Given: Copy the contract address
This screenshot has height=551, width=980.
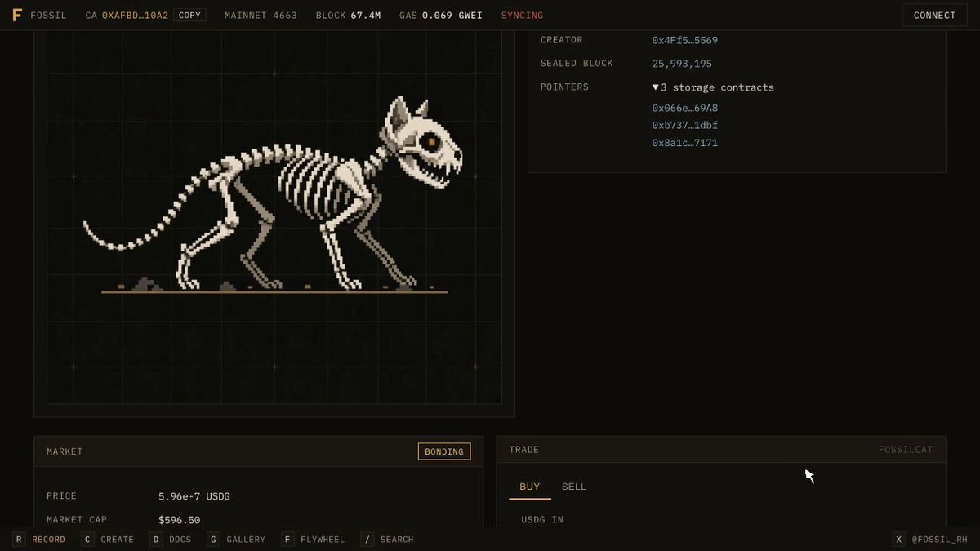Looking at the screenshot, I should click(189, 16).
